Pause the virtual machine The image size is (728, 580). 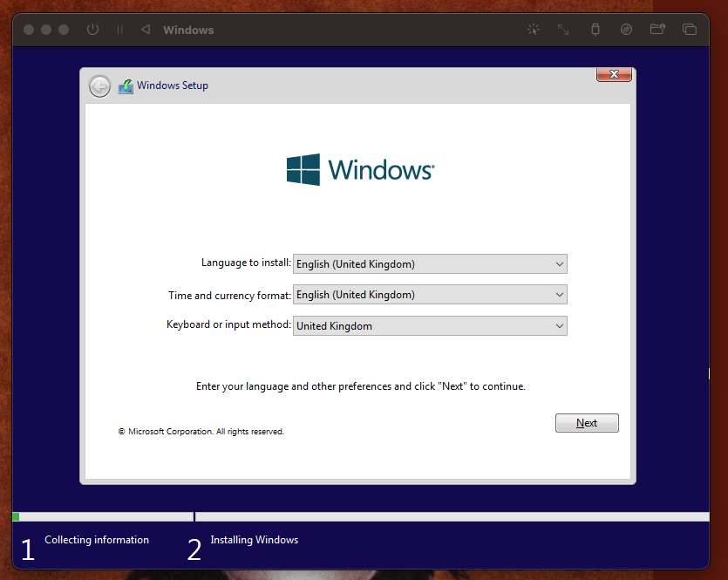[119, 30]
